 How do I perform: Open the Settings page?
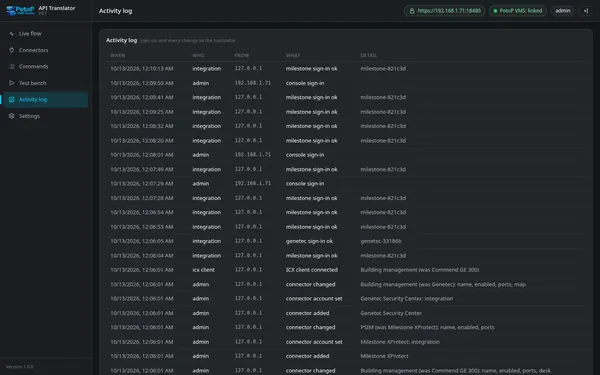46,116
